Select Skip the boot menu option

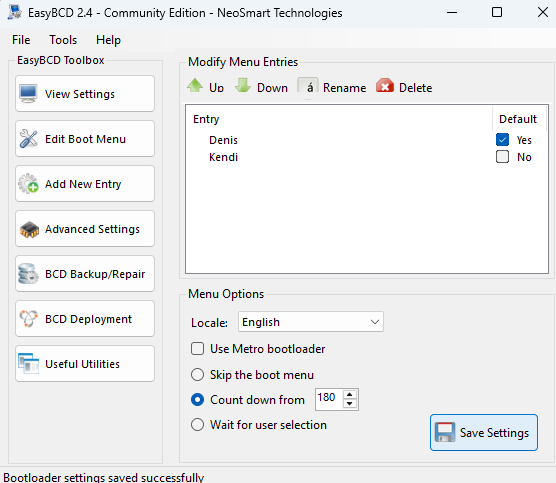(x=198, y=374)
